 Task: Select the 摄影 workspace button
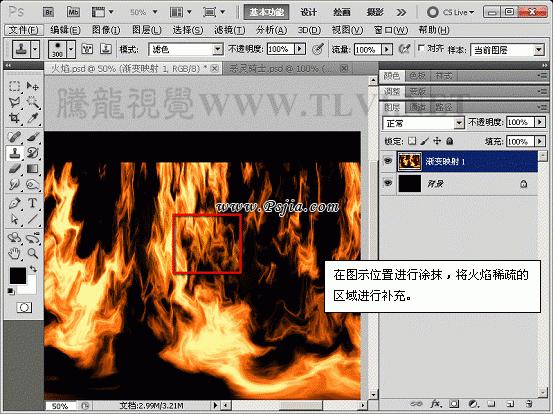pyautogui.click(x=375, y=12)
